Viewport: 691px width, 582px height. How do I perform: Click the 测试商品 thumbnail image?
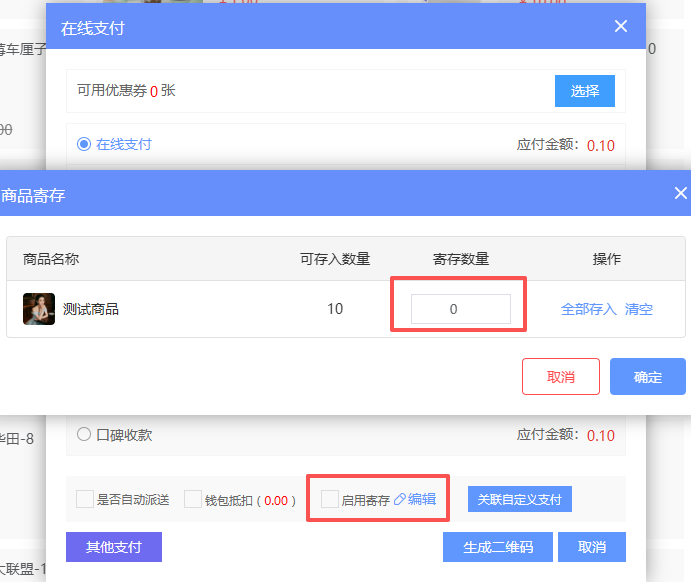click(39, 309)
